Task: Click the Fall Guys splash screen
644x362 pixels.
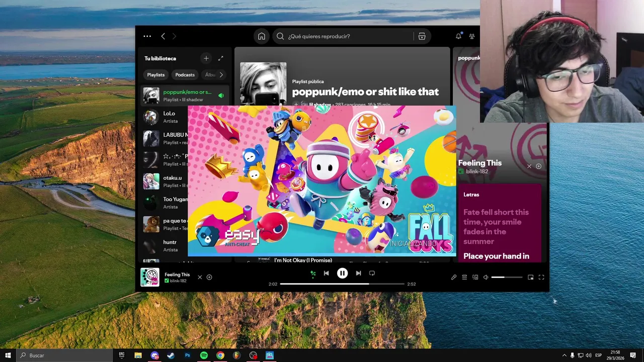Action: pos(322,181)
